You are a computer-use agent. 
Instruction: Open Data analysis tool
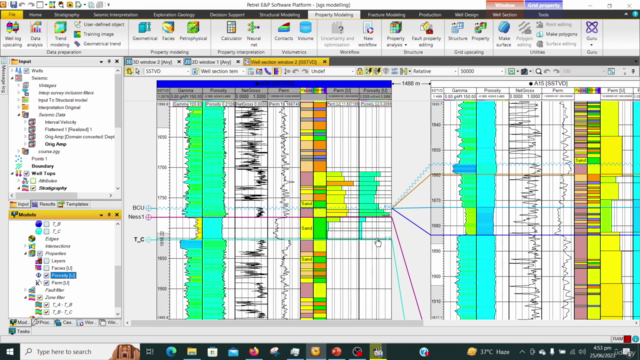pyautogui.click(x=35, y=34)
